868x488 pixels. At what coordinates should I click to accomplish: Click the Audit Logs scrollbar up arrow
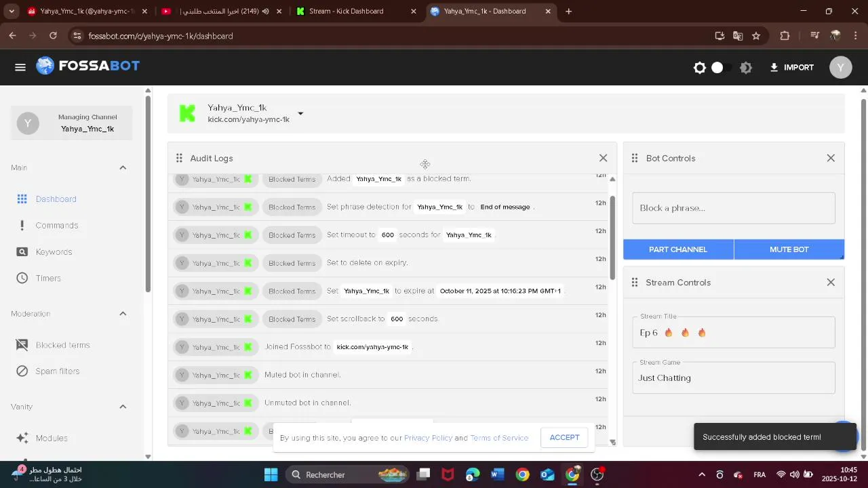612,179
